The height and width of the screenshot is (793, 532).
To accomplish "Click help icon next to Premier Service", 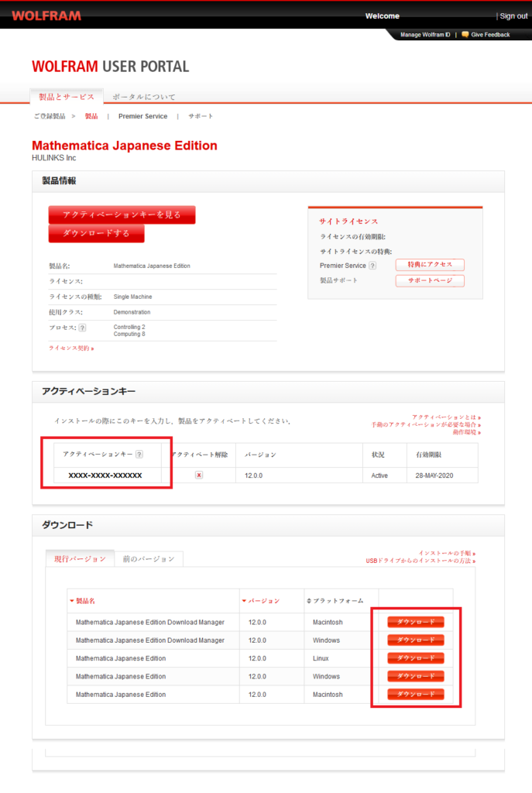I will pos(372,266).
